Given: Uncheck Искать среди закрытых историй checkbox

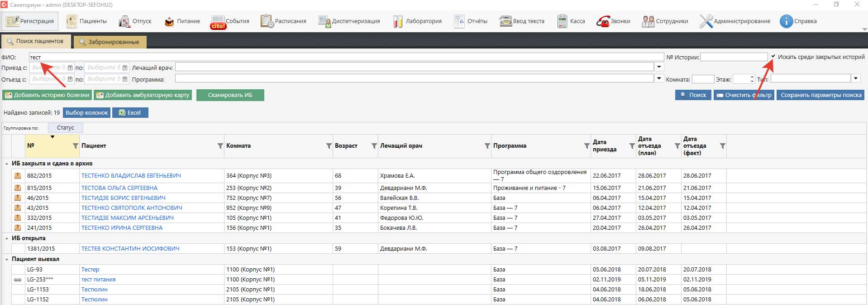Looking at the screenshot, I should click(x=773, y=57).
